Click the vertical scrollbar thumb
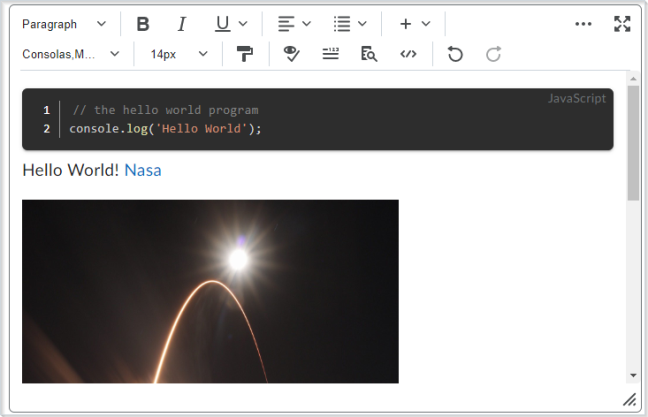Screen dimensions: 648x417 (x=633, y=140)
